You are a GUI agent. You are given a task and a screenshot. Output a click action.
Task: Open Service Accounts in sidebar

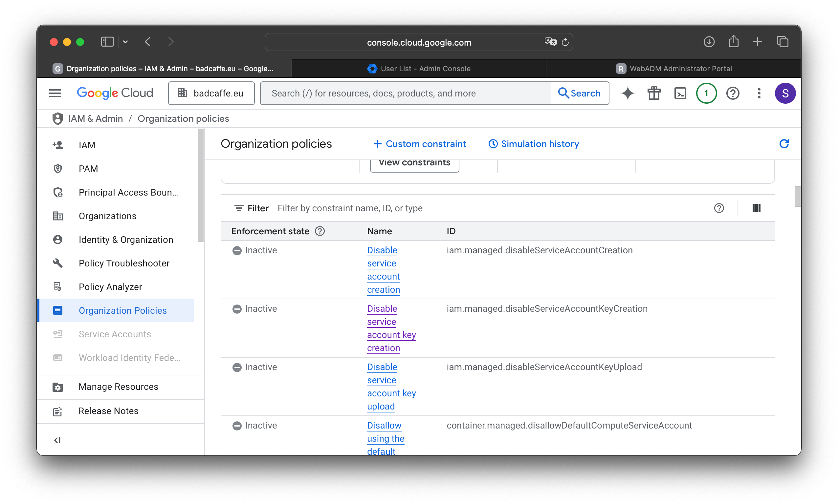116,334
